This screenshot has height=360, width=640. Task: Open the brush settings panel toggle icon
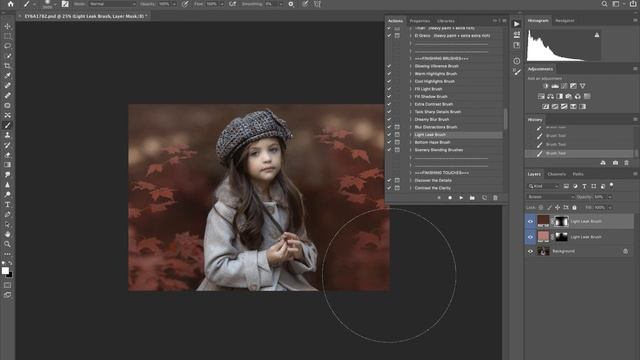tap(65, 4)
